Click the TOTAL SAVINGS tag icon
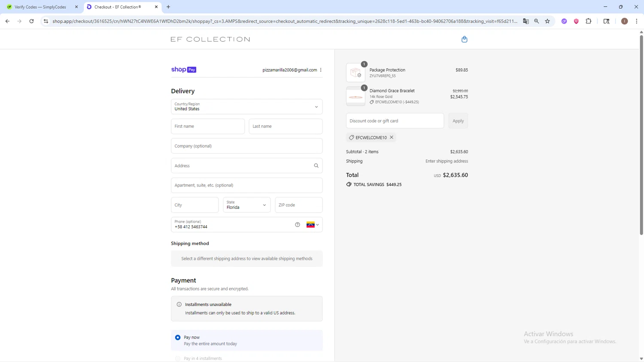Screen dimensions: 644x362 click(x=349, y=184)
